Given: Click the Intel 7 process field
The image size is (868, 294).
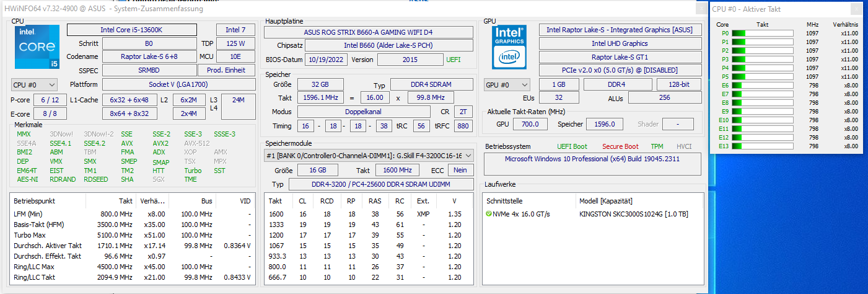Looking at the screenshot, I should (235, 30).
